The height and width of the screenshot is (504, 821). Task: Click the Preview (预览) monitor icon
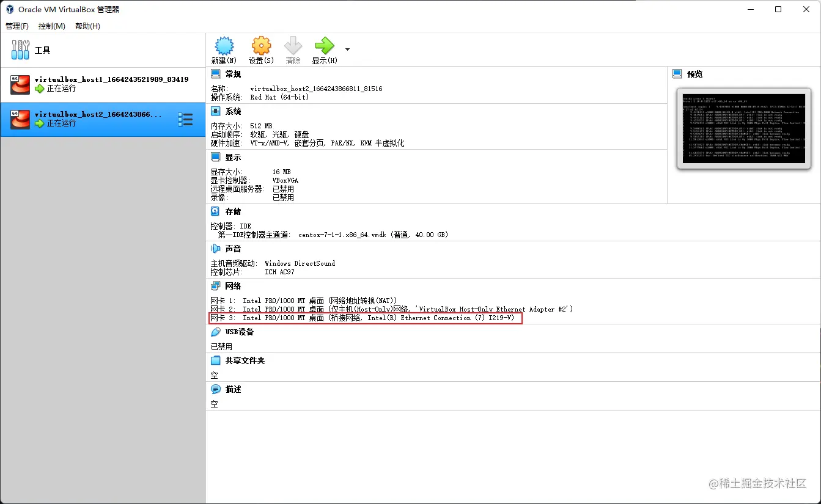point(677,74)
